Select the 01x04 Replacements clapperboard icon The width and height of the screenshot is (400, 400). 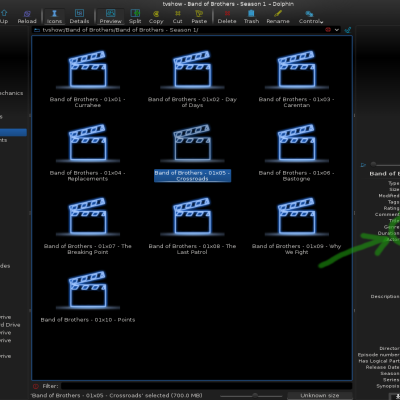tap(88, 143)
